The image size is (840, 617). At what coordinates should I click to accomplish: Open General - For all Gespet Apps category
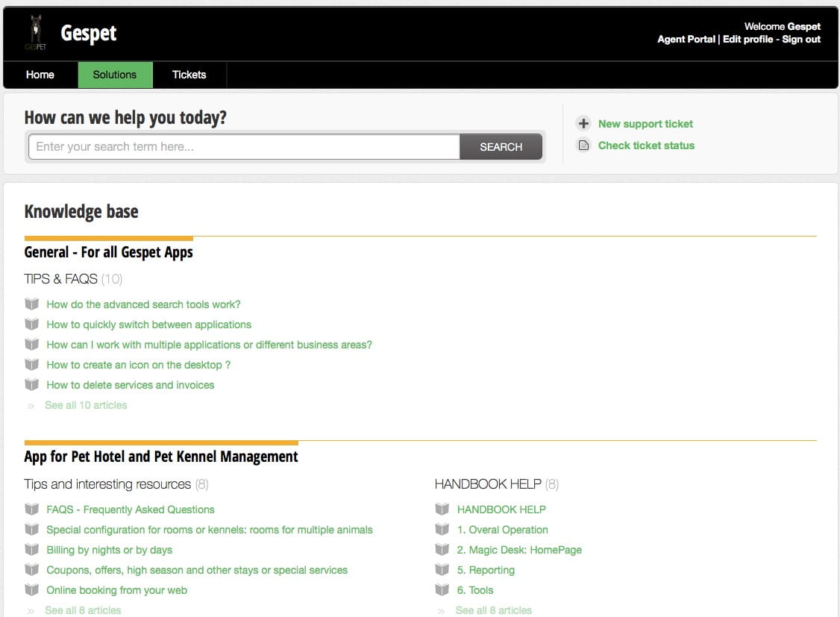(108, 252)
